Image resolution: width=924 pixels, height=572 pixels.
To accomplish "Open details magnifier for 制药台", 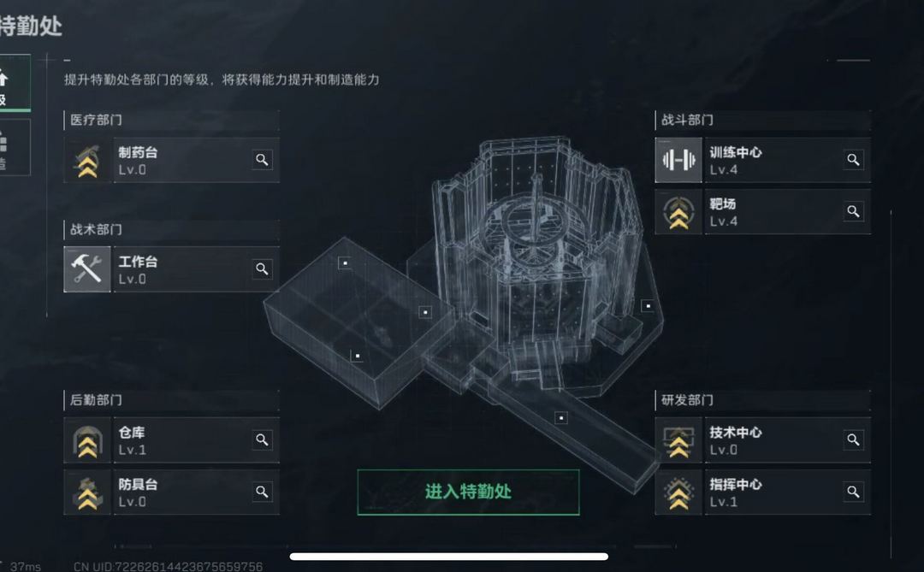I will click(x=263, y=160).
